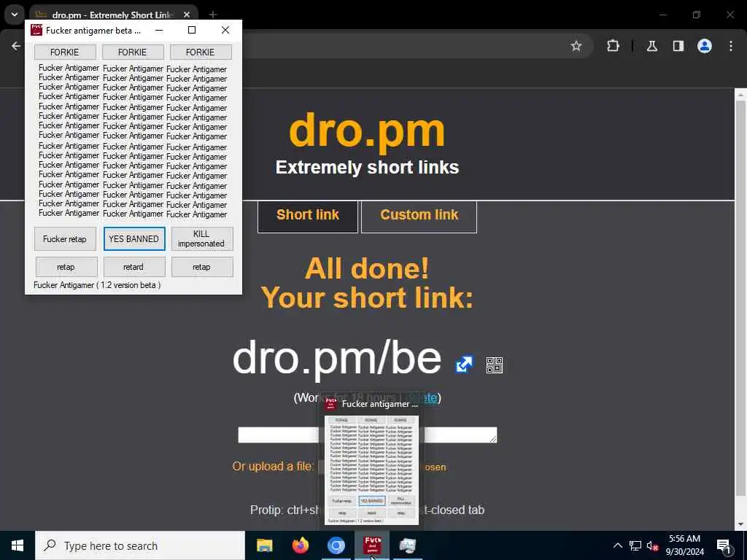Click the Fucker antigamer window title icon
This screenshot has width=747, height=560.
pyautogui.click(x=36, y=30)
